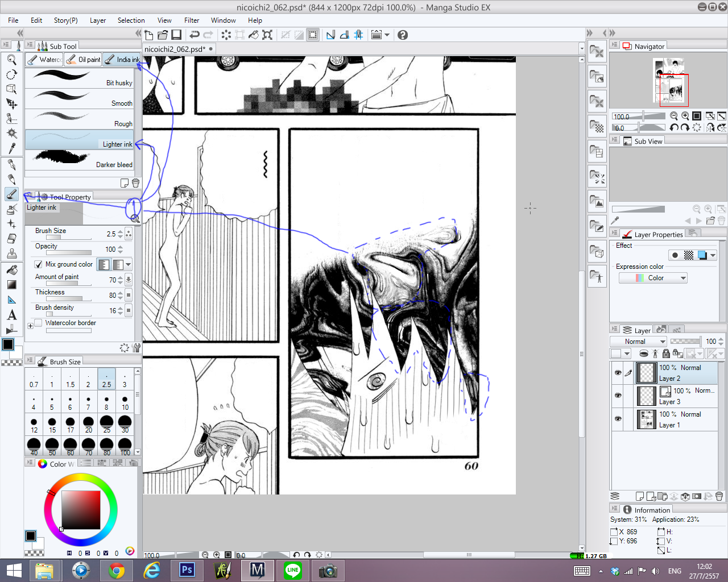Enable the Tone effect in Layer Properties
Screen dimensions: 728x582
689,255
